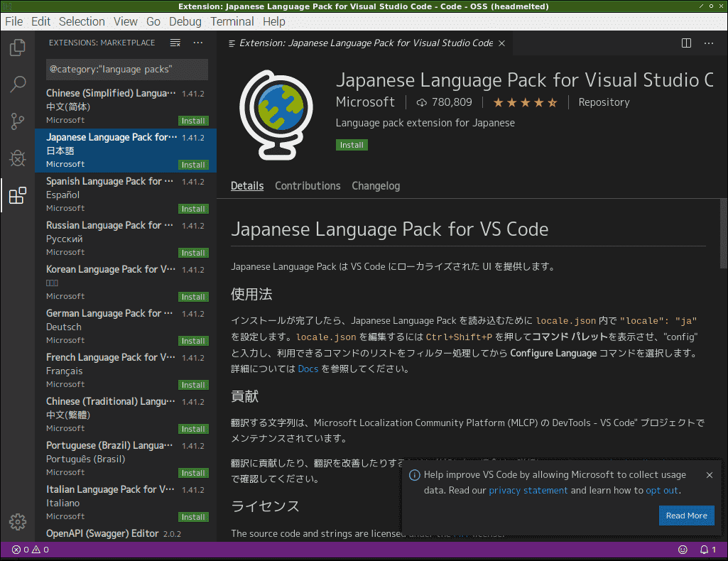
Task: Select German Language Pack list item
Action: coord(125,327)
